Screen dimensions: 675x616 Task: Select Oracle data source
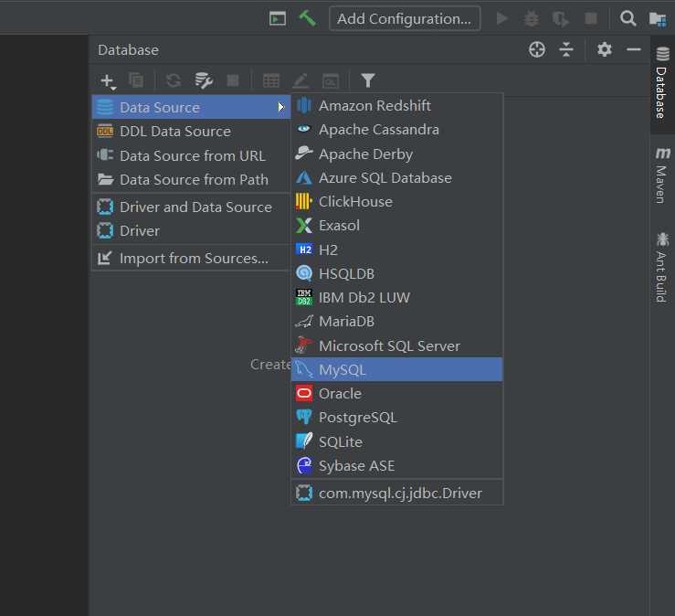click(x=397, y=393)
